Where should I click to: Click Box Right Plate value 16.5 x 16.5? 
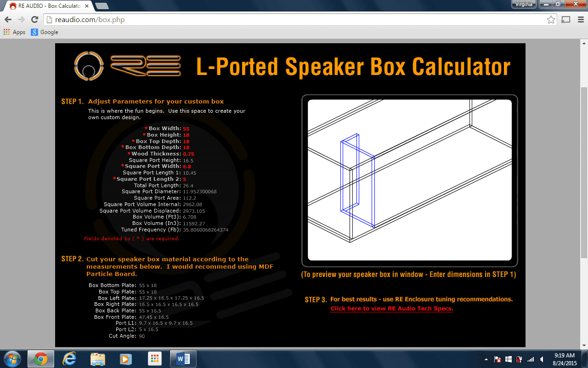click(169, 305)
